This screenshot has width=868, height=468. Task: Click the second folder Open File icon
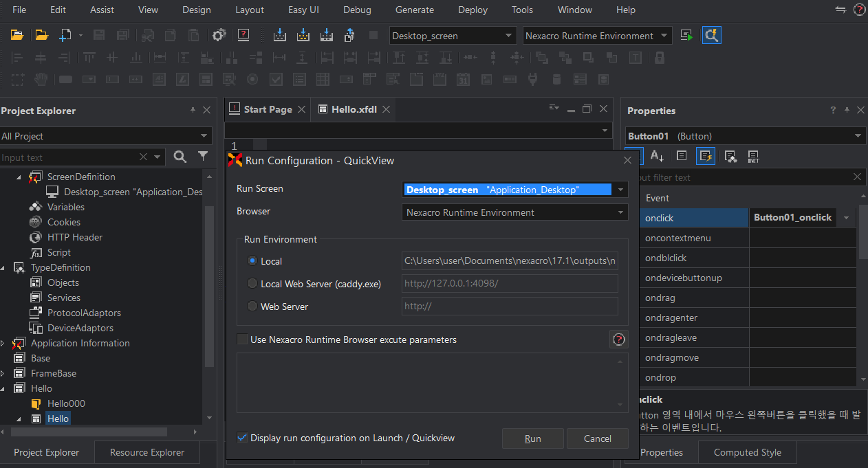click(41, 35)
